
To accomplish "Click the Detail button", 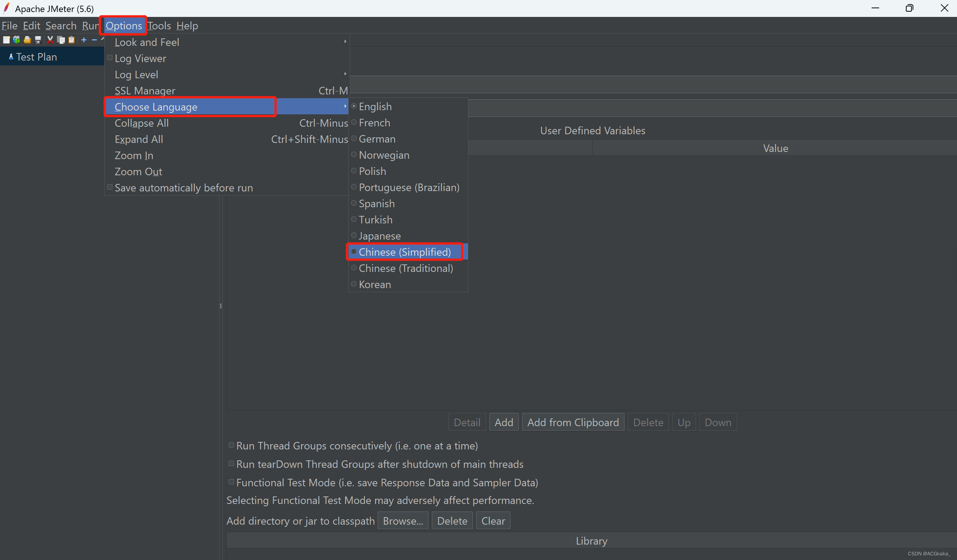I will point(467,422).
